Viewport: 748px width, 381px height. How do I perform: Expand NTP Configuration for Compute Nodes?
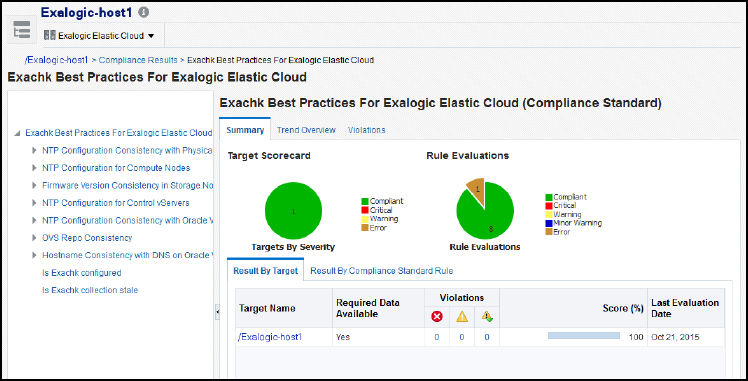click(x=34, y=168)
